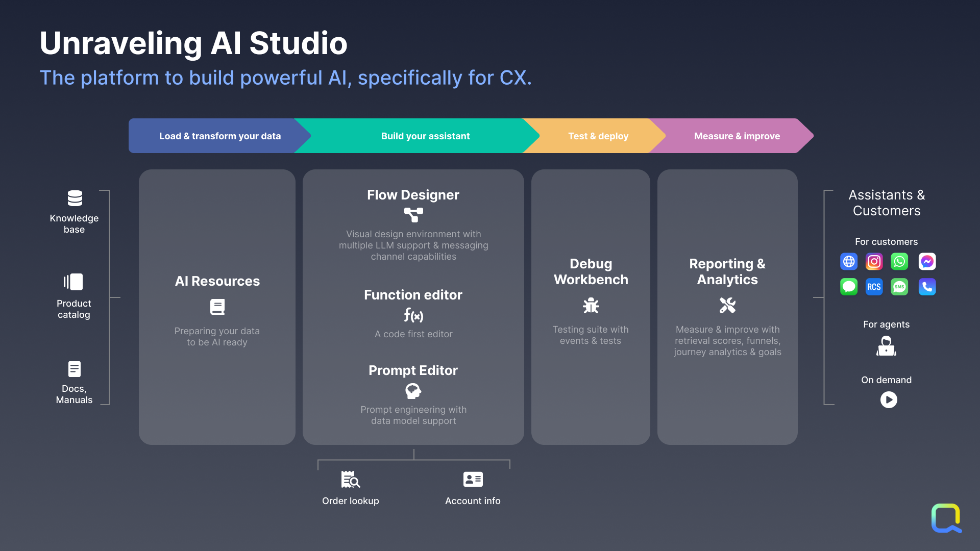Click the Order lookup icon
Viewport: 980px width, 551px height.
point(350,480)
